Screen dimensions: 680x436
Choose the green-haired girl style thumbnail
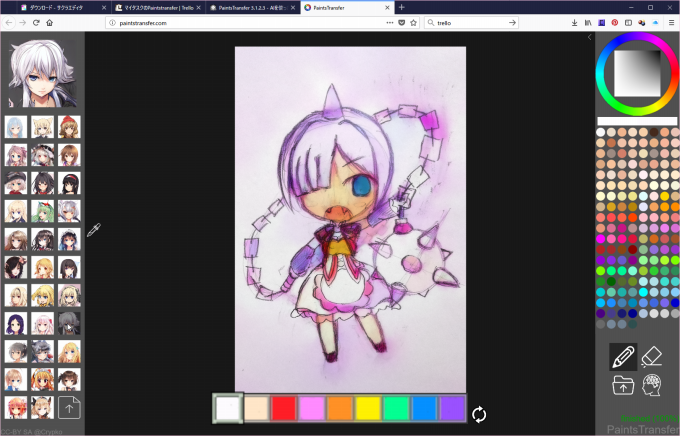click(42, 211)
